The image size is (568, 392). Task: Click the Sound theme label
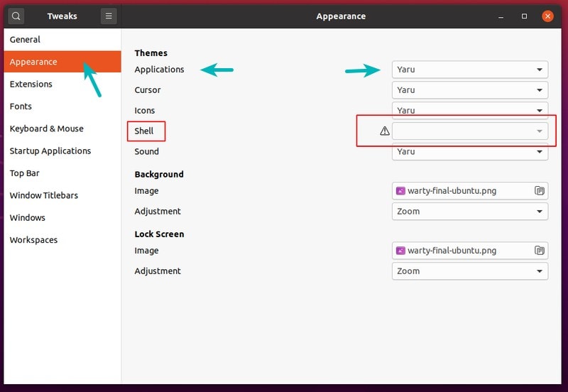146,151
